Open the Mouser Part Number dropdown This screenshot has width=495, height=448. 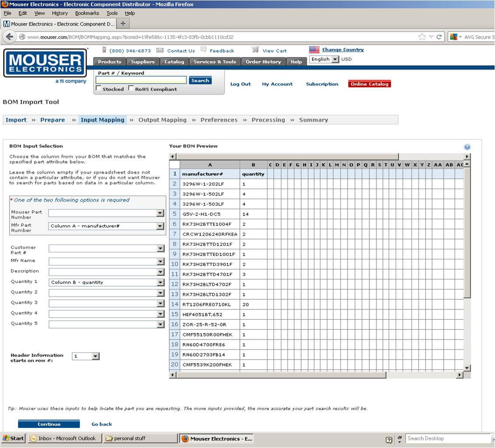pos(160,213)
